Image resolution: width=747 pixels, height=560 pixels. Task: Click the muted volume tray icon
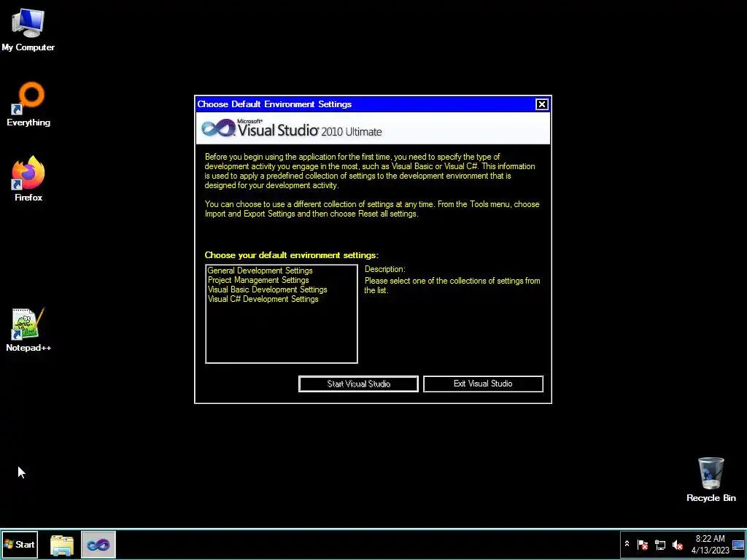[678, 544]
